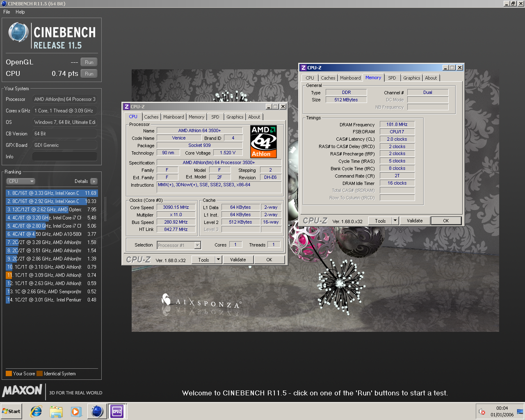
Task: Switch to Caches tab in CPU-Z CPU window
Action: tap(151, 117)
